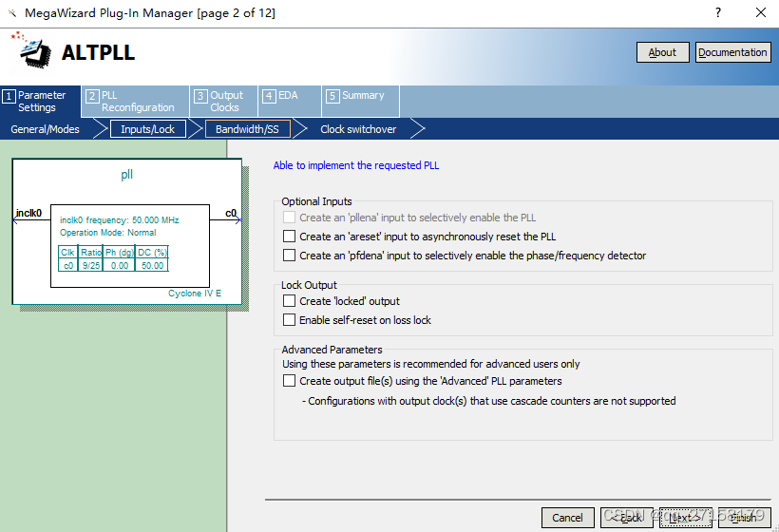This screenshot has height=532, width=779.
Task: Check Create 'locked' output
Action: (x=289, y=300)
